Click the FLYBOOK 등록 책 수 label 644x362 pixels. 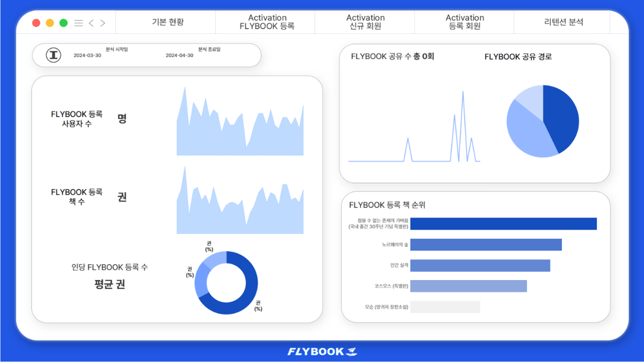76,197
